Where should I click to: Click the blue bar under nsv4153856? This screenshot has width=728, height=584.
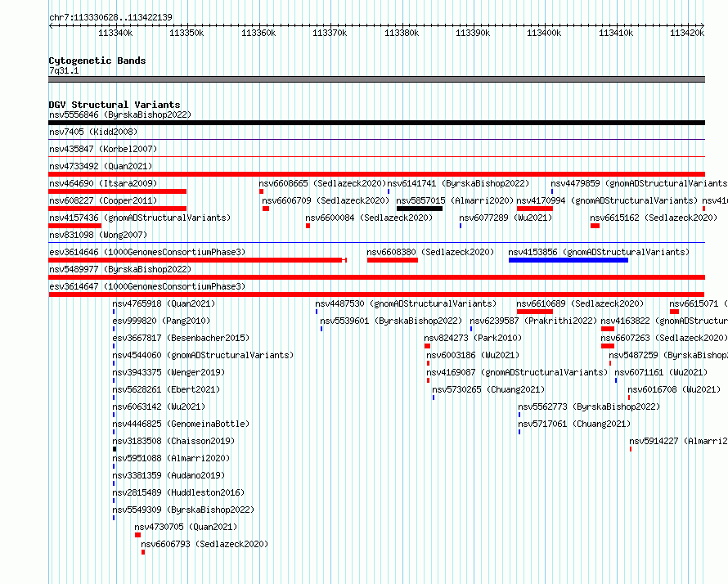tap(568, 260)
